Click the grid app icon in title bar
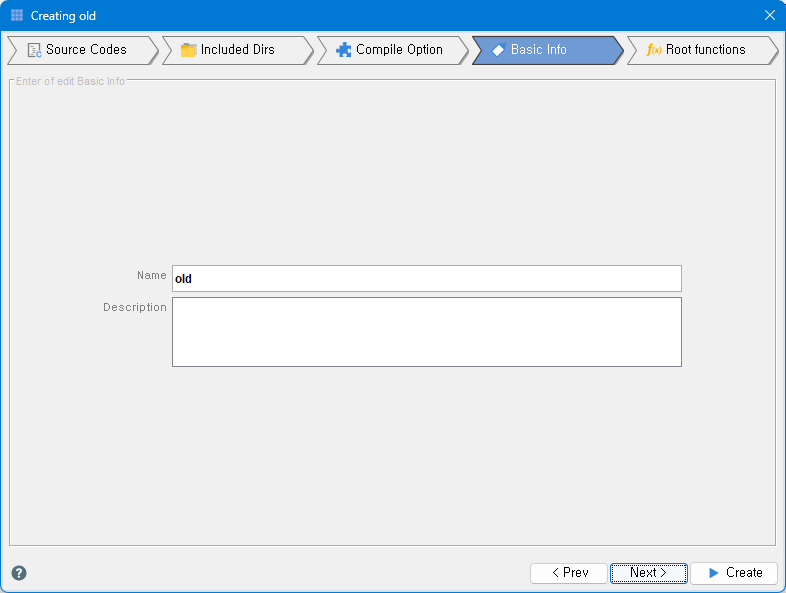 (x=17, y=16)
